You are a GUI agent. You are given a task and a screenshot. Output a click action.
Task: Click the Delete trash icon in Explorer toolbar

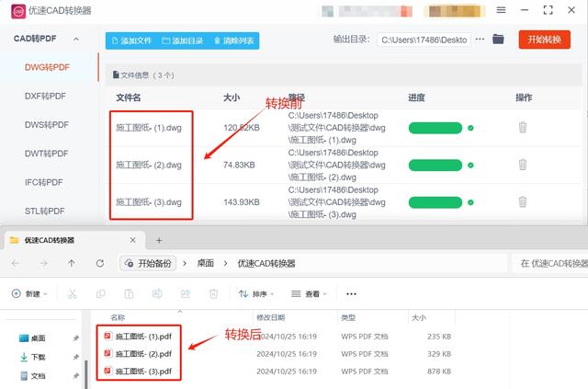click(x=213, y=294)
